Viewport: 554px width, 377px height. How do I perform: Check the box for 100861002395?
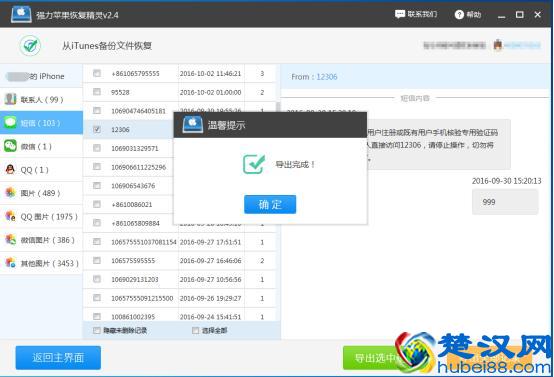[97, 316]
